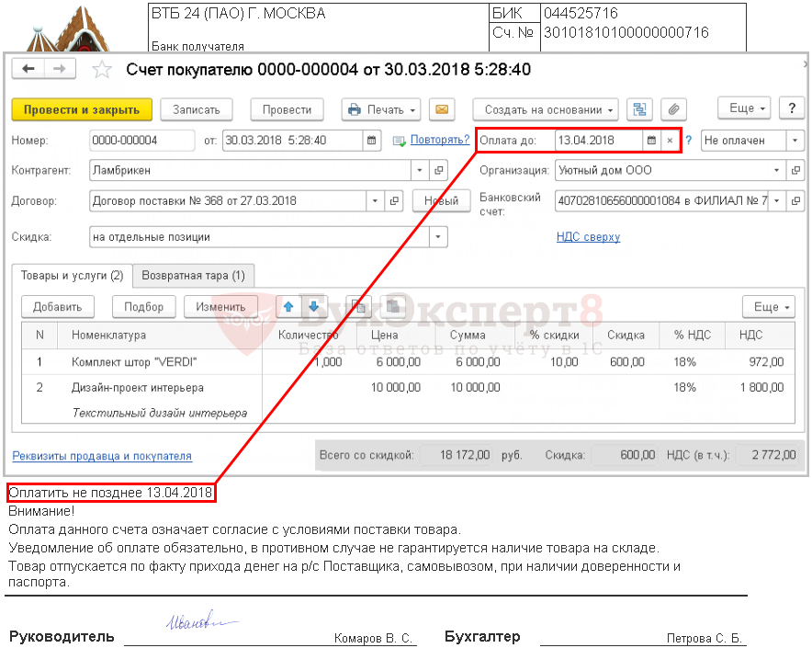Open the Контрагент record with open-form icon
The width and height of the screenshot is (812, 648).
438,171
